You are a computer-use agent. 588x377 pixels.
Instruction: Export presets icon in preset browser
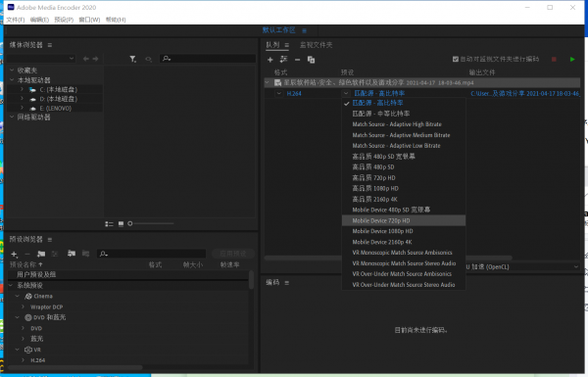point(85,254)
